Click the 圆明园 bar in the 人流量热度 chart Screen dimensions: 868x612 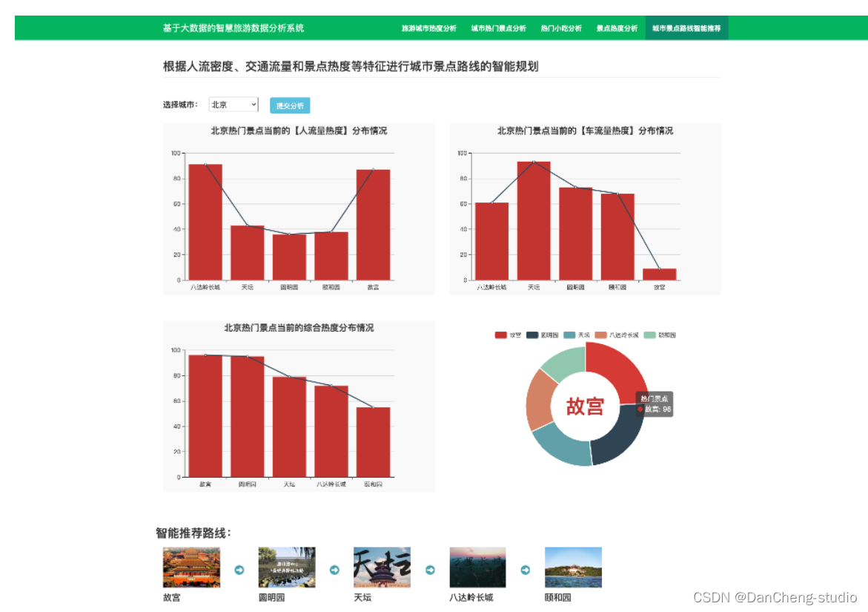coord(289,257)
